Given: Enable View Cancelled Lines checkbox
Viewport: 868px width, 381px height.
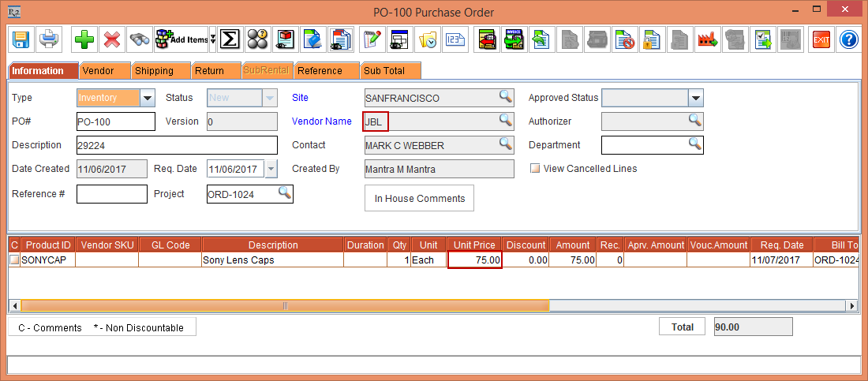Looking at the screenshot, I should coord(535,169).
